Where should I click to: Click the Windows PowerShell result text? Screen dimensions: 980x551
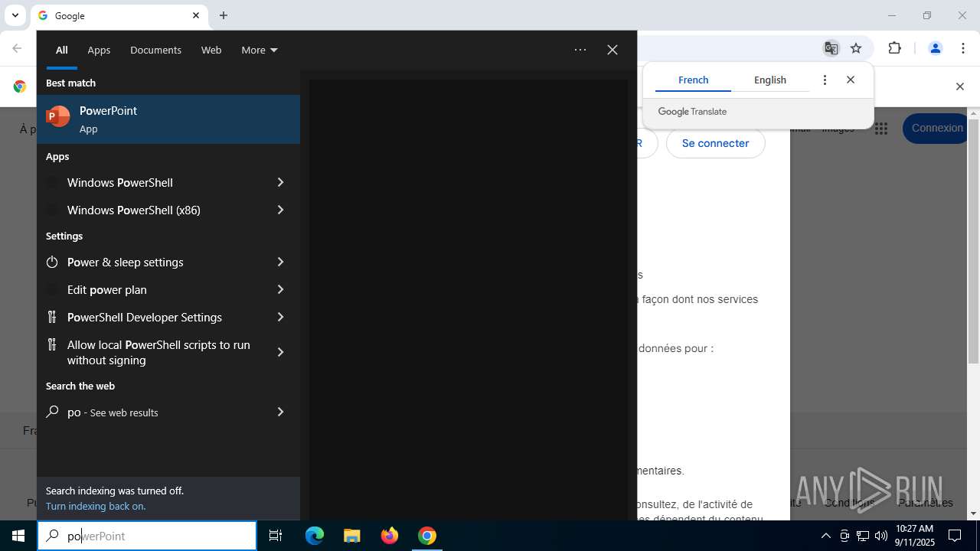click(x=120, y=182)
